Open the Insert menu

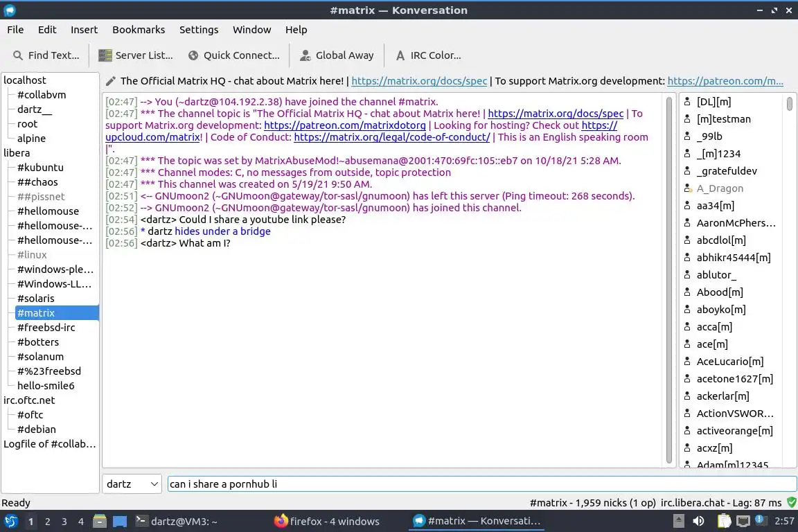84,30
